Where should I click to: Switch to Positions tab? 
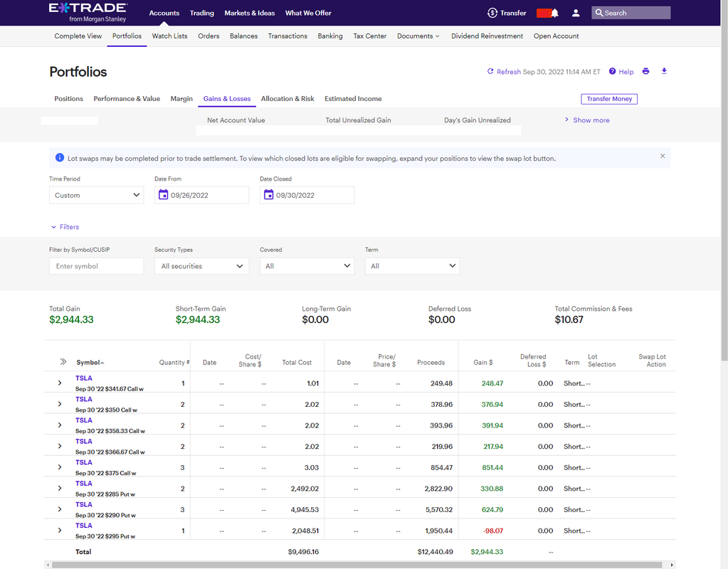pyautogui.click(x=69, y=98)
